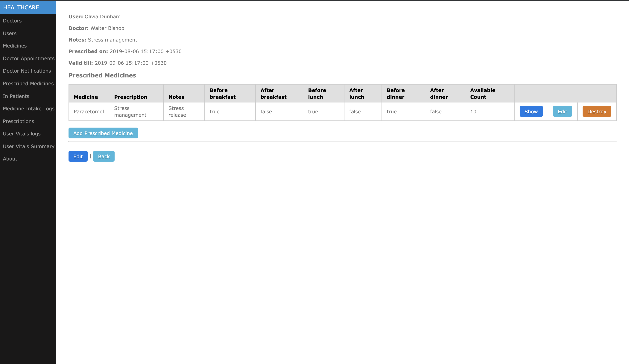
Task: Edit this prescription using bottom Edit button
Action: click(x=78, y=156)
